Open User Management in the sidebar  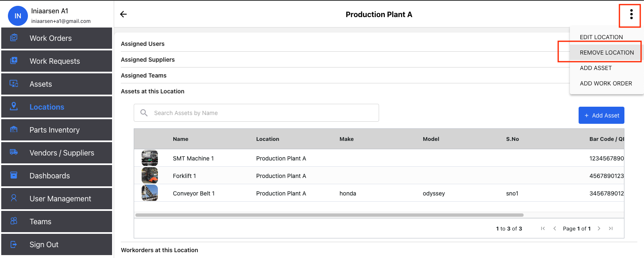click(x=60, y=199)
